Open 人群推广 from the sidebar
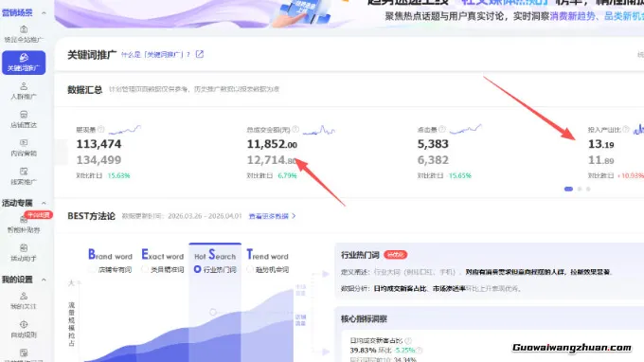The height and width of the screenshot is (362, 644). (24, 91)
